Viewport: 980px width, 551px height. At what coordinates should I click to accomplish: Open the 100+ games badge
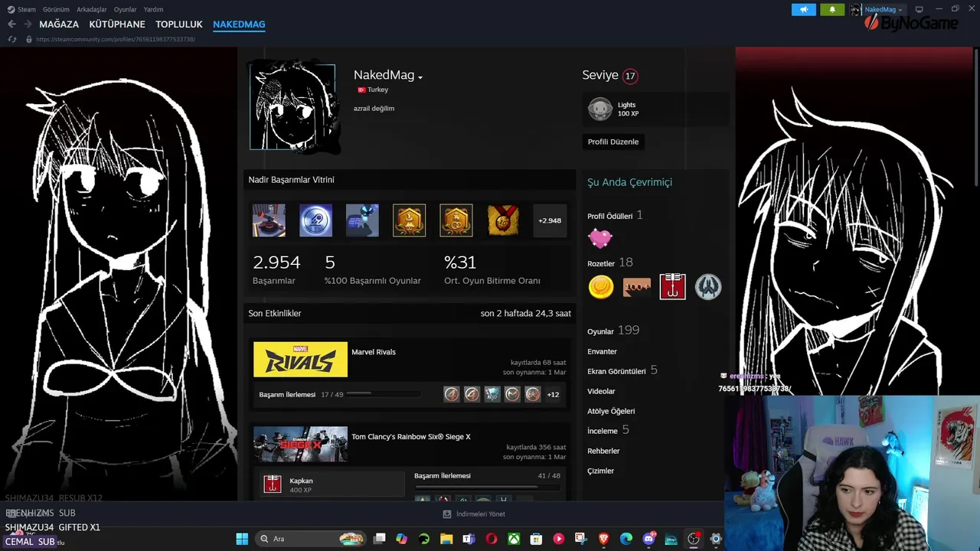636,287
